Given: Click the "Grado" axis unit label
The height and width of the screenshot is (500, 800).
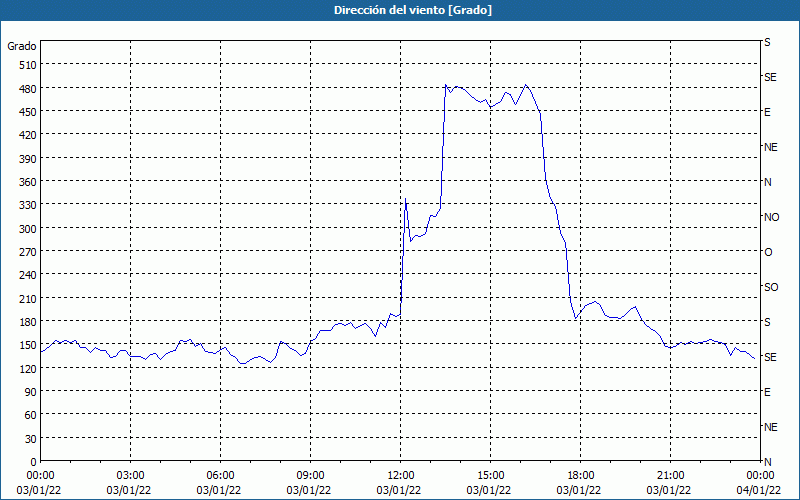Looking at the screenshot, I should (22, 46).
